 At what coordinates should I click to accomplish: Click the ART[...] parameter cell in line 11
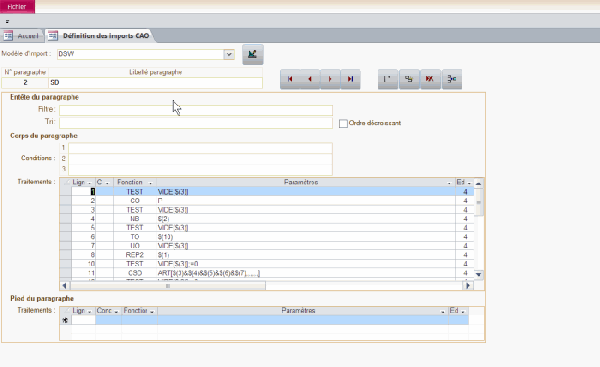pos(306,273)
